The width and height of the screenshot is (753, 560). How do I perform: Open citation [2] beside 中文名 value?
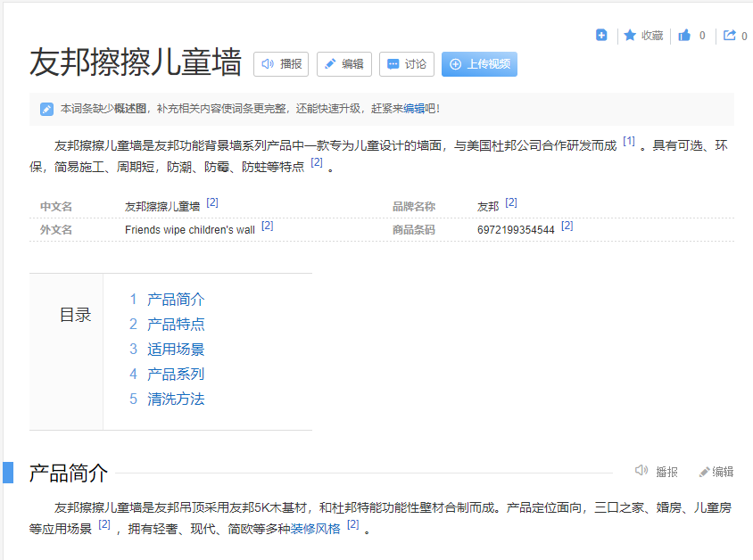click(x=212, y=203)
